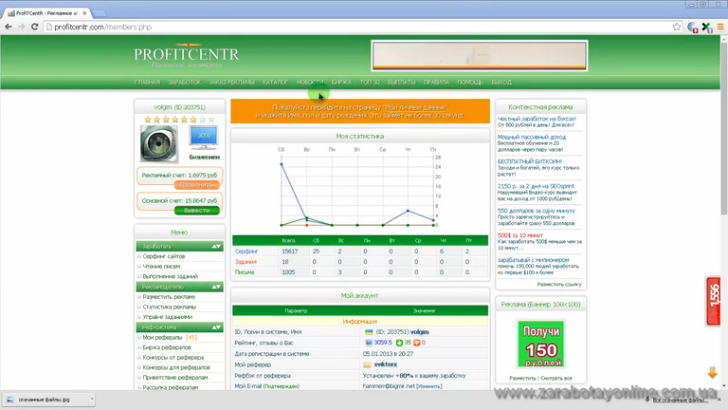Click the user avatar image
Image resolution: width=728 pixels, height=410 pixels.
(x=159, y=144)
